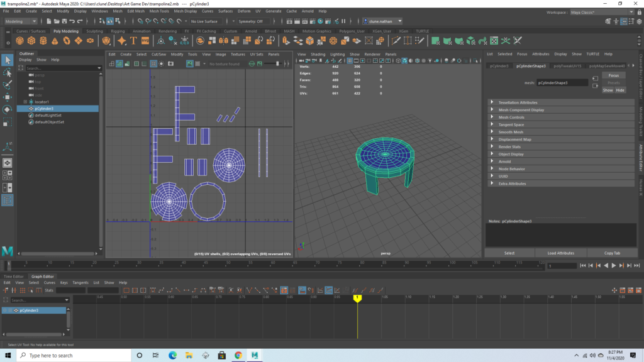This screenshot has height=362, width=644.
Task: Open the Modeling menu set dropdown
Action: click(x=21, y=21)
